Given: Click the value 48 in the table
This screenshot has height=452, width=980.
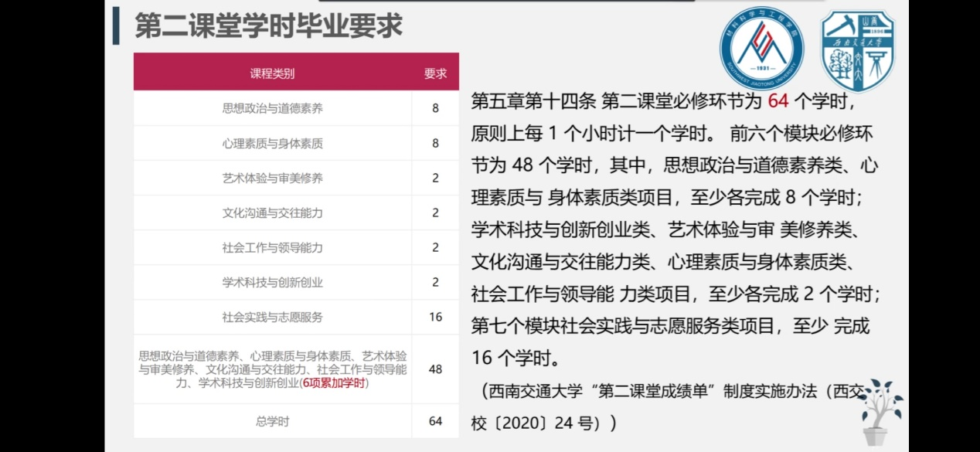Looking at the screenshot, I should [x=435, y=369].
